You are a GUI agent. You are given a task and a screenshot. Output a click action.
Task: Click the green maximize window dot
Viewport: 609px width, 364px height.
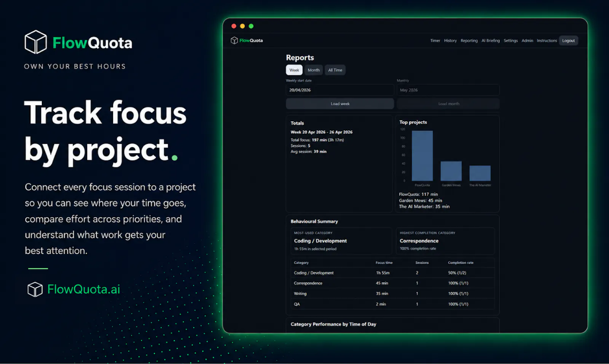coord(251,26)
